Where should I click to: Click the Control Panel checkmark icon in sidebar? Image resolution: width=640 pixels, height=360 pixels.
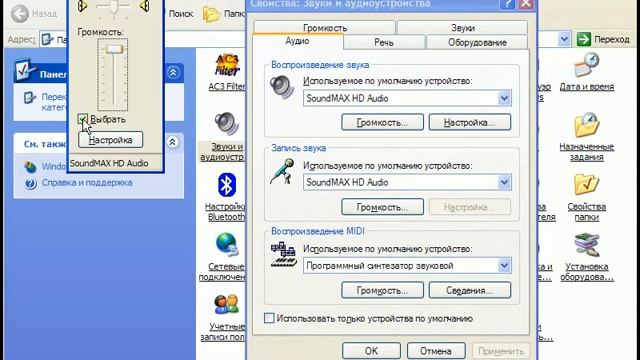click(x=25, y=71)
